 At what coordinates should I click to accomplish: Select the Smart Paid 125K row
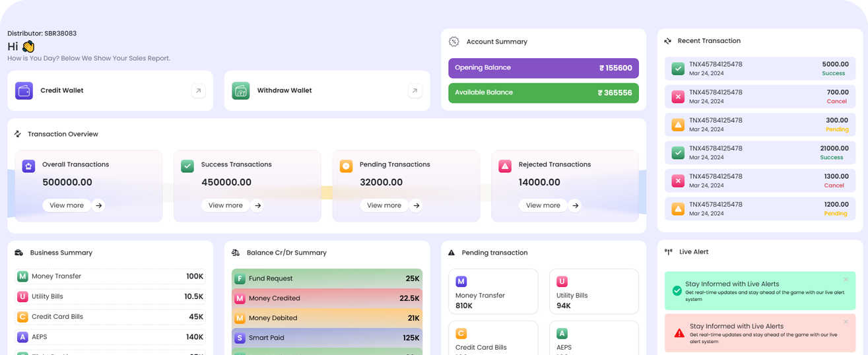(327, 338)
